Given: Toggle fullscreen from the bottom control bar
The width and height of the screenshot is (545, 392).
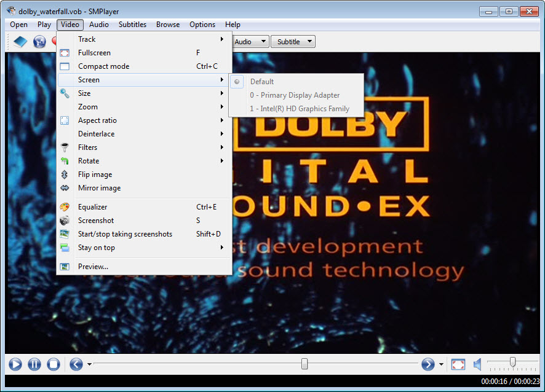Looking at the screenshot, I should [458, 364].
